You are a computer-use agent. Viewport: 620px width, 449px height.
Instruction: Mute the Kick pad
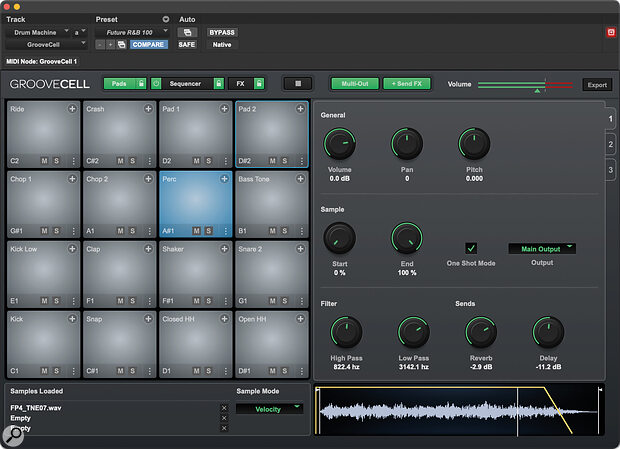pyautogui.click(x=44, y=371)
